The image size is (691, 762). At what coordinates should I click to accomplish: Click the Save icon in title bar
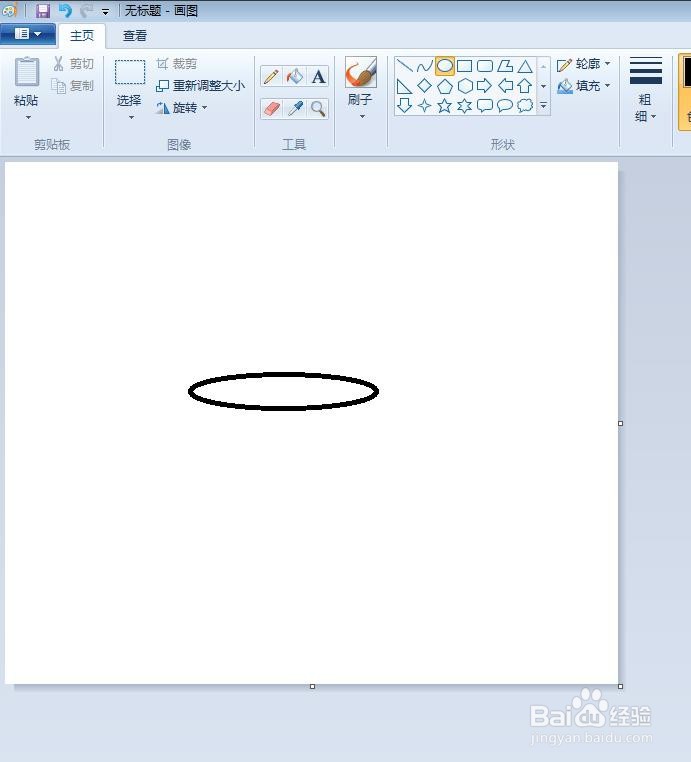click(x=43, y=10)
